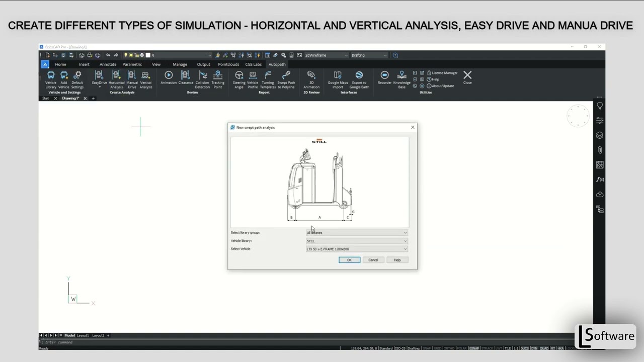Close the New swept path analysis dialog

point(413,127)
